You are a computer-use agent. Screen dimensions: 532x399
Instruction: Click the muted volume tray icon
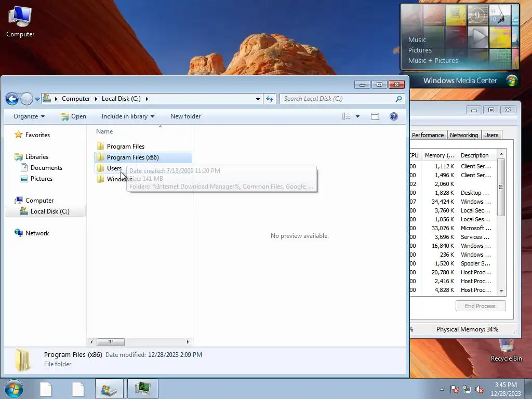point(480,389)
